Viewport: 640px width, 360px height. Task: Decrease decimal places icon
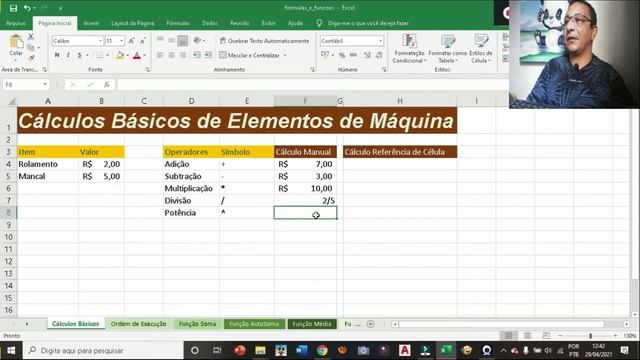click(379, 55)
